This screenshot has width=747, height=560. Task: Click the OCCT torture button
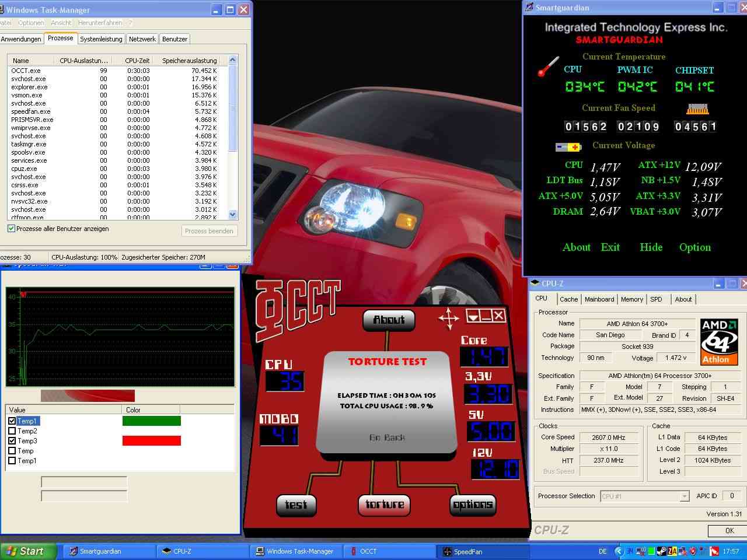click(x=385, y=505)
